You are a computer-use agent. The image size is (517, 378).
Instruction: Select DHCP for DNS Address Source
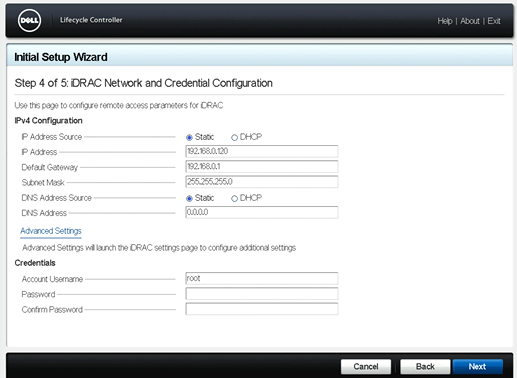tap(234, 198)
